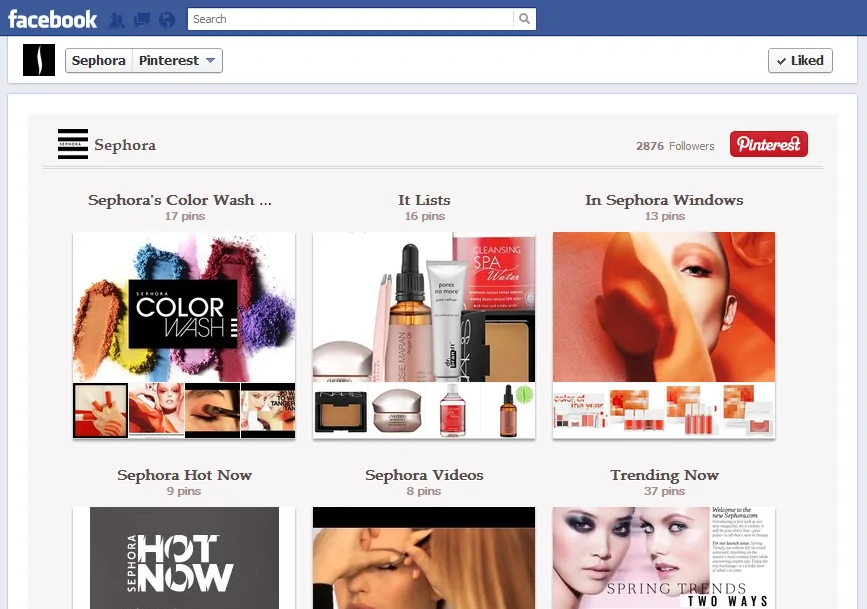Click the 8 pins count
The width and height of the screenshot is (867, 609).
click(x=424, y=491)
